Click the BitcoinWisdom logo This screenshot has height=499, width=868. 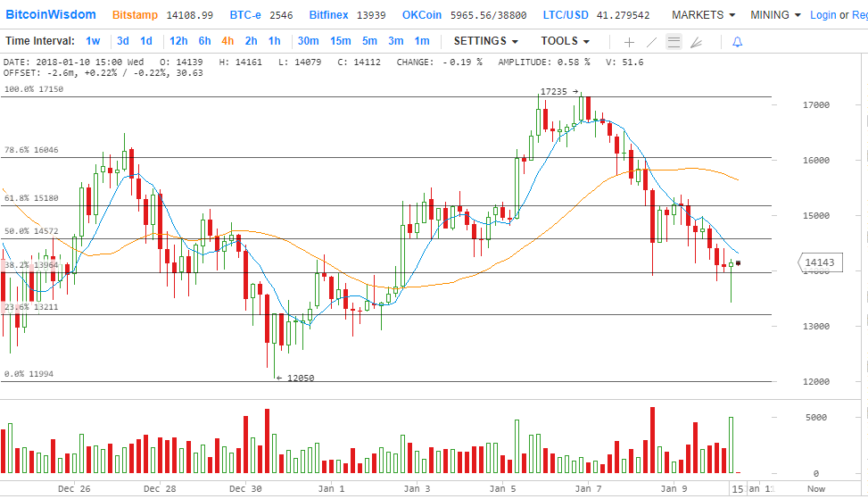51,14
